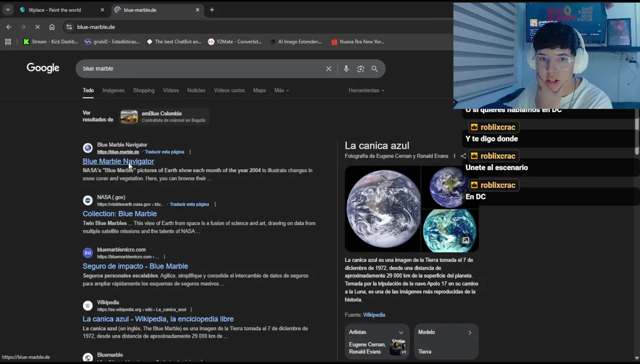This screenshot has width=640, height=364.
Task: Open The best ChatBot bookmark
Action: click(174, 41)
